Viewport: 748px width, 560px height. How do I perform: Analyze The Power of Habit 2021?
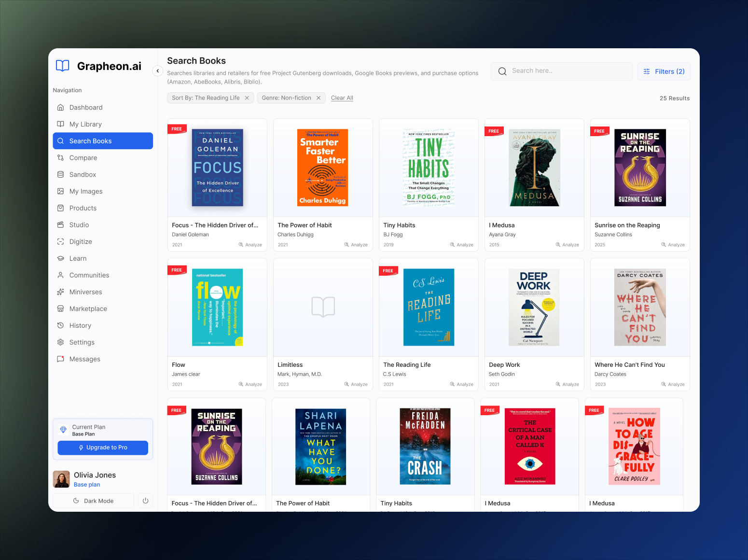tap(356, 245)
